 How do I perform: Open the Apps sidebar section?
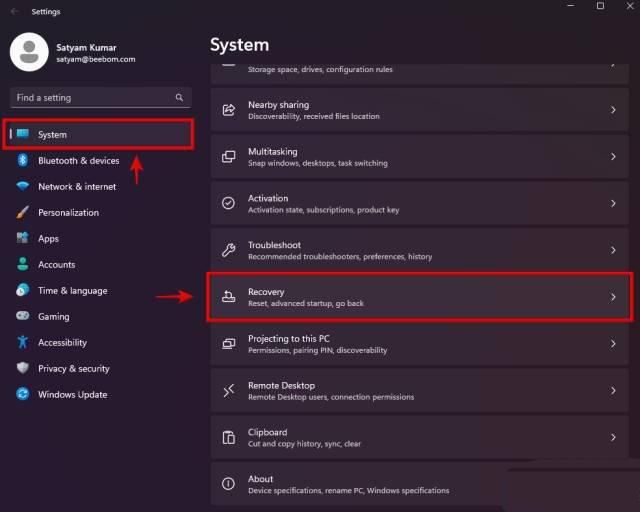click(48, 238)
